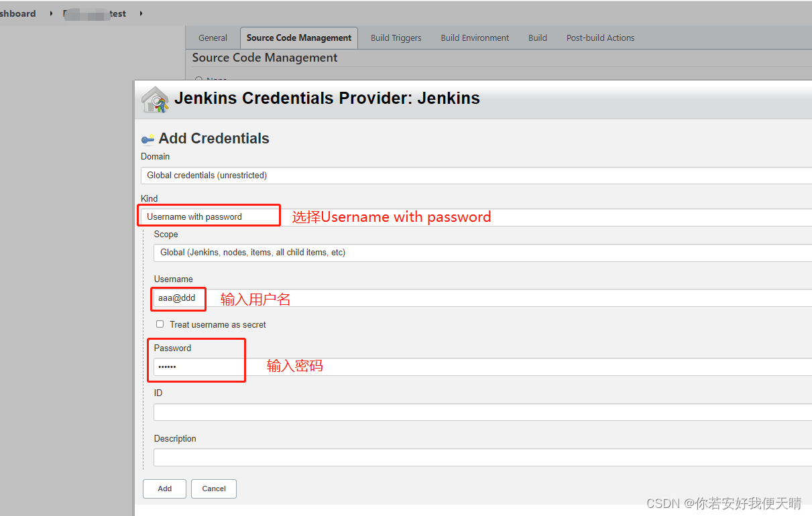Open the Domain dropdown
Viewport: 812px width, 516px height.
tap(476, 176)
